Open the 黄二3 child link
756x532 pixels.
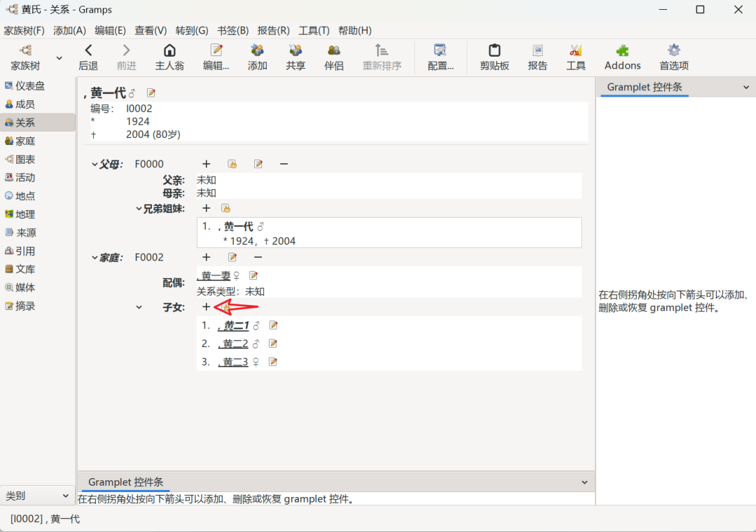[x=235, y=362]
